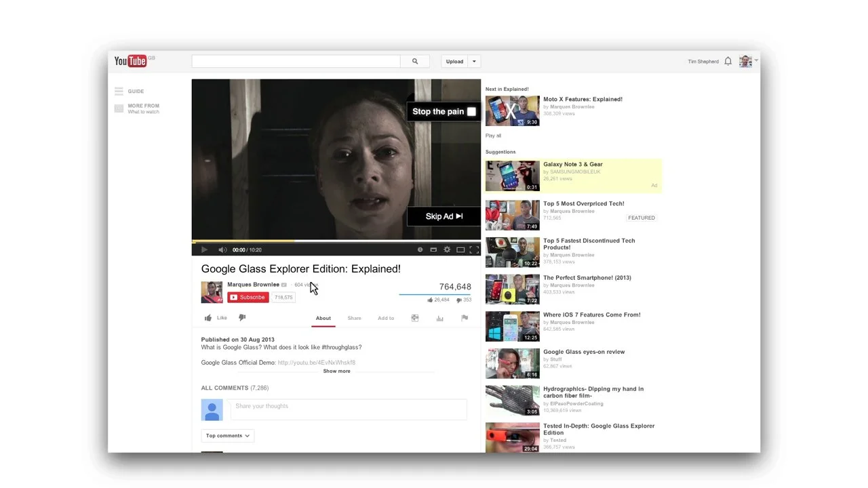Click Play all in Explained playlist
The image size is (868, 488).
click(x=493, y=136)
